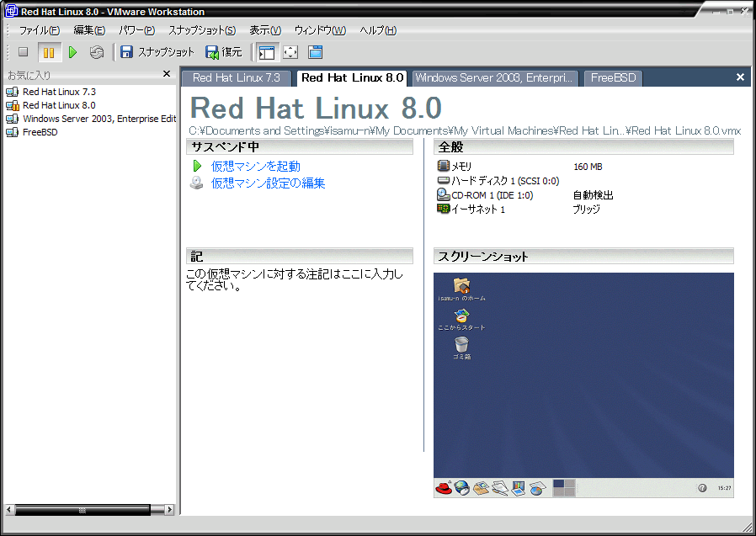
Task: Switch to the FreeBSD tab
Action: 613,78
